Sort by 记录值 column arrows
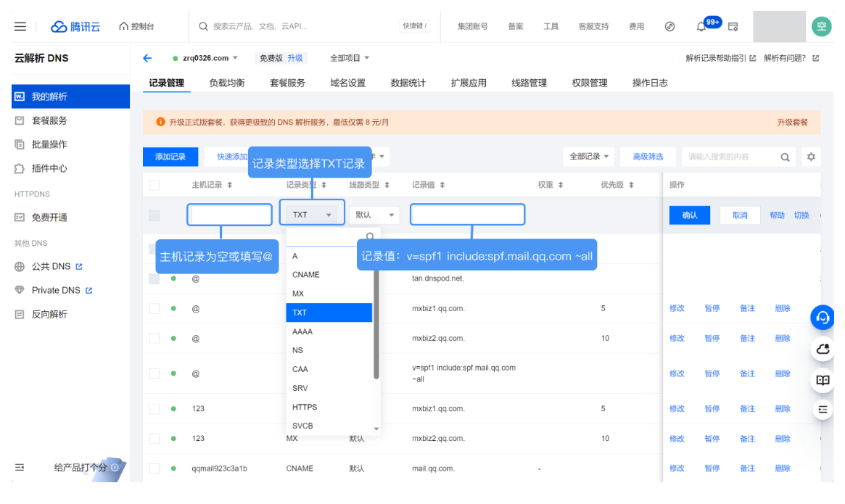 click(442, 185)
